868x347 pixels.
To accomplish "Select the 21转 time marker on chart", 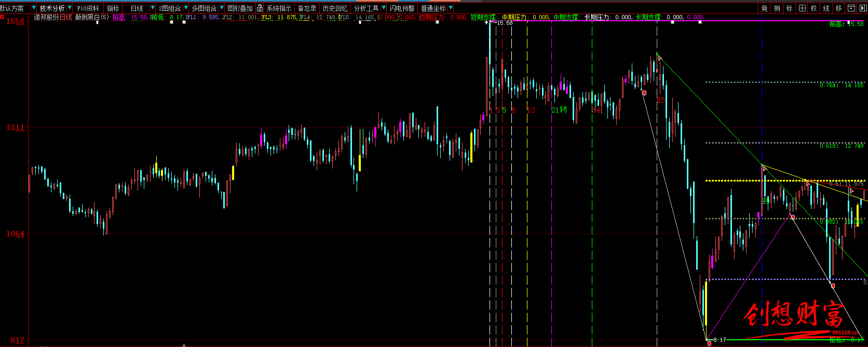I will point(559,110).
